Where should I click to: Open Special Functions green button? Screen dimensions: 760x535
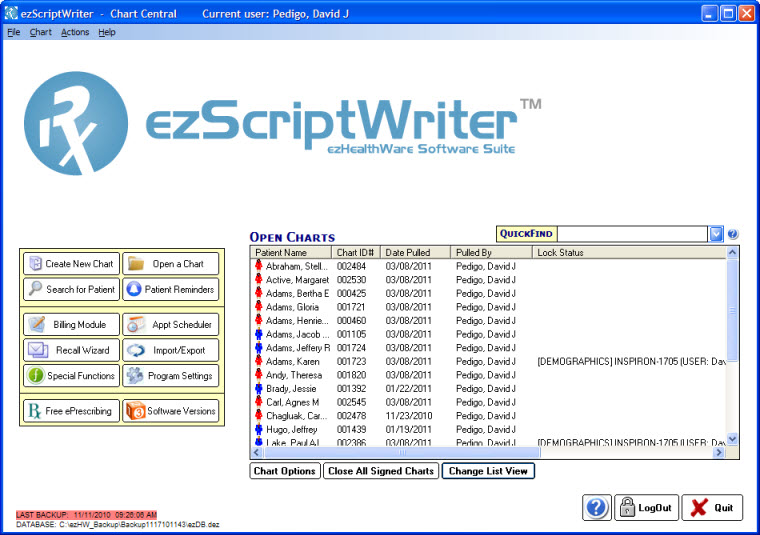(71, 376)
